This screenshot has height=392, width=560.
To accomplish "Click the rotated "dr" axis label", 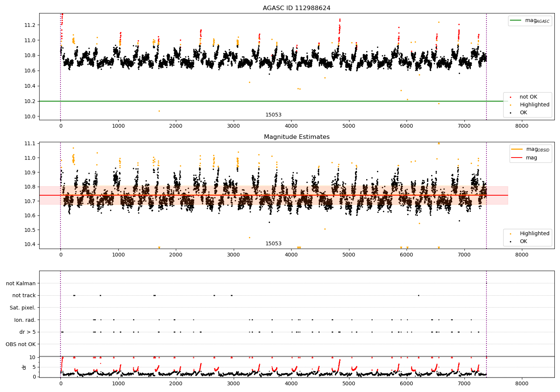I will pyautogui.click(x=24, y=367).
